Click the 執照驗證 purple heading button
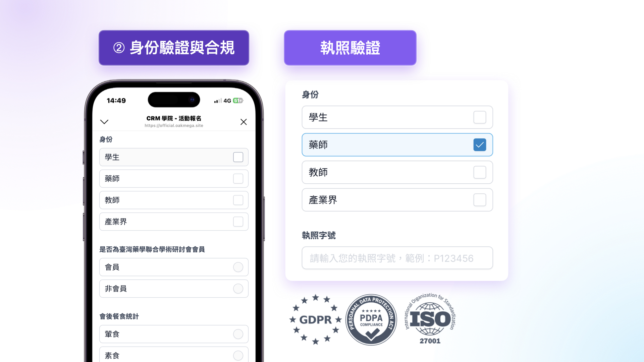 click(x=350, y=48)
